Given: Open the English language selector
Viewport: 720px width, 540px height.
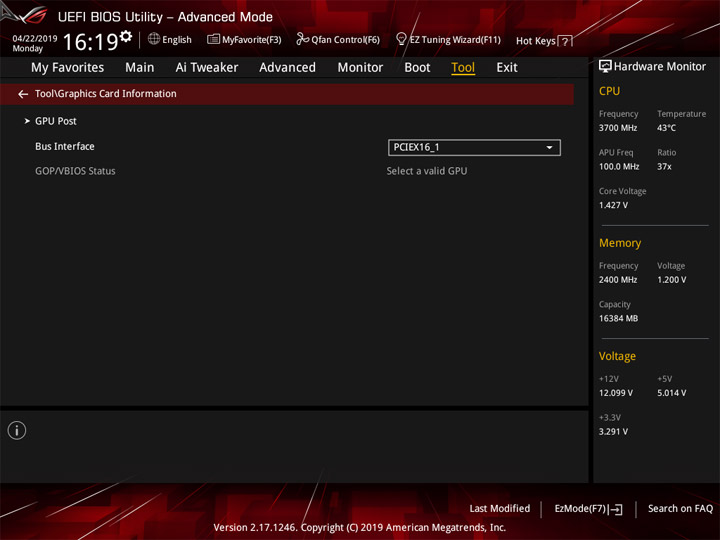Looking at the screenshot, I should coord(169,39).
